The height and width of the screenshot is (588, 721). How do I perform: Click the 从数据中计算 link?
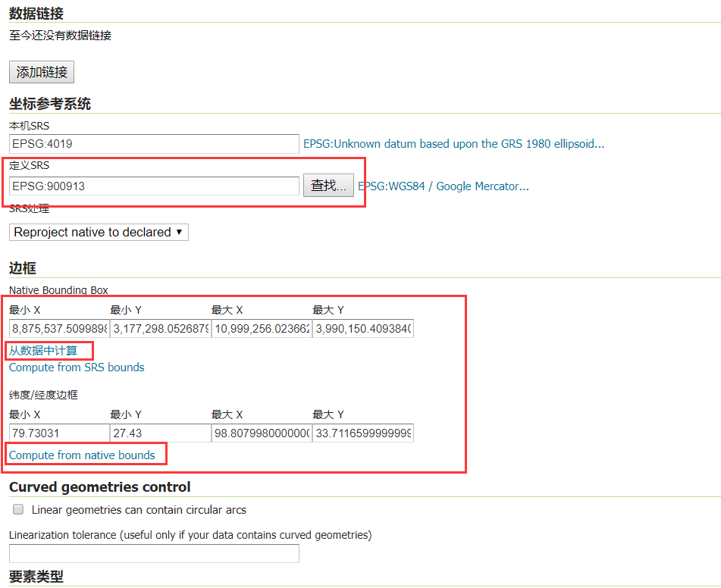(48, 350)
